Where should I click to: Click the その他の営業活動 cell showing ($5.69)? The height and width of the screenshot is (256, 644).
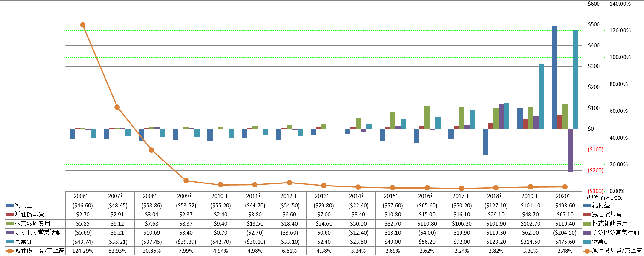pos(83,233)
